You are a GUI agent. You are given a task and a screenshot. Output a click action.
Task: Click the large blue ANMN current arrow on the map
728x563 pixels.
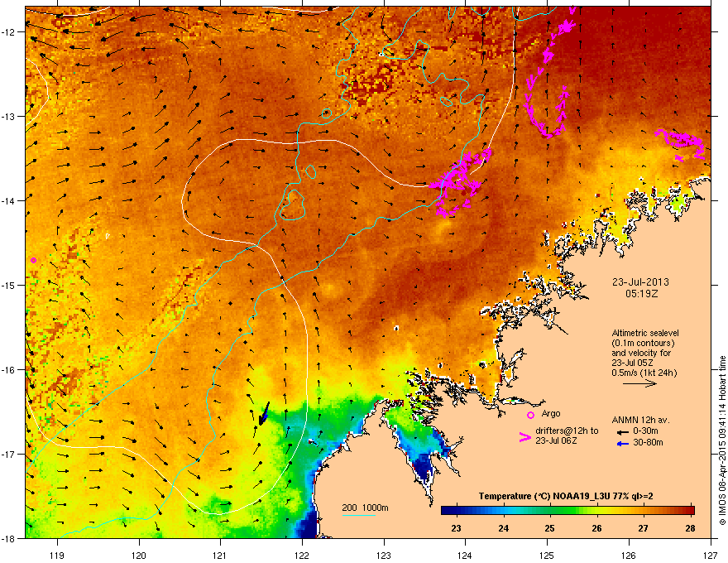[264, 413]
